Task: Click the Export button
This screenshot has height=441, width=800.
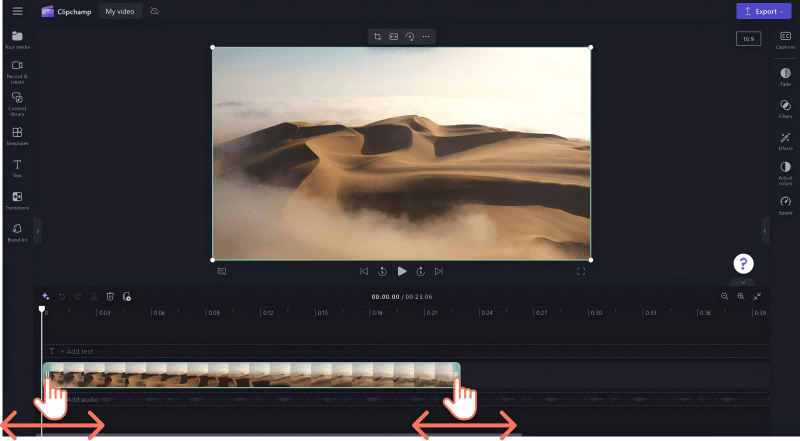Action: click(763, 11)
